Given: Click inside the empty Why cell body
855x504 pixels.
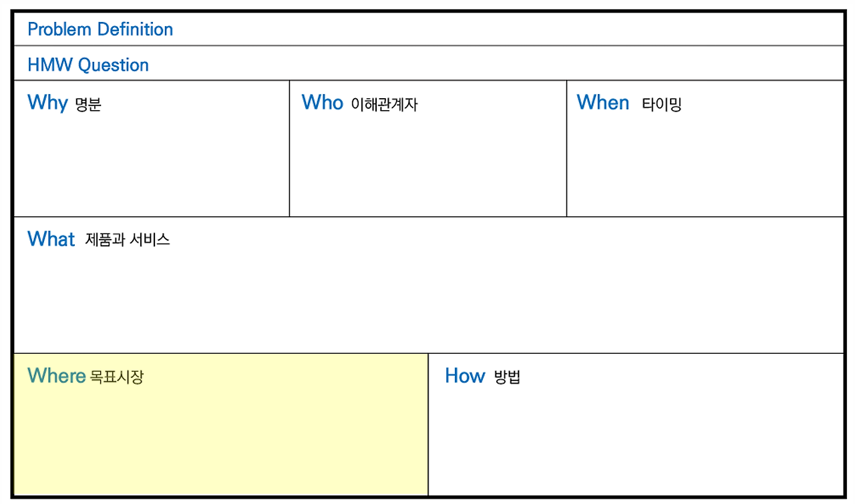Looking at the screenshot, I should click(x=152, y=167).
